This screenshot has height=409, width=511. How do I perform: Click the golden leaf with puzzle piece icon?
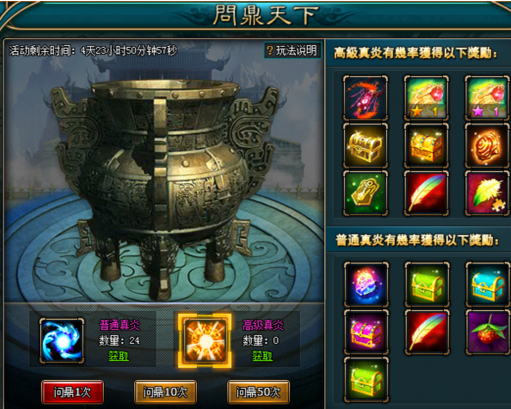(x=487, y=193)
